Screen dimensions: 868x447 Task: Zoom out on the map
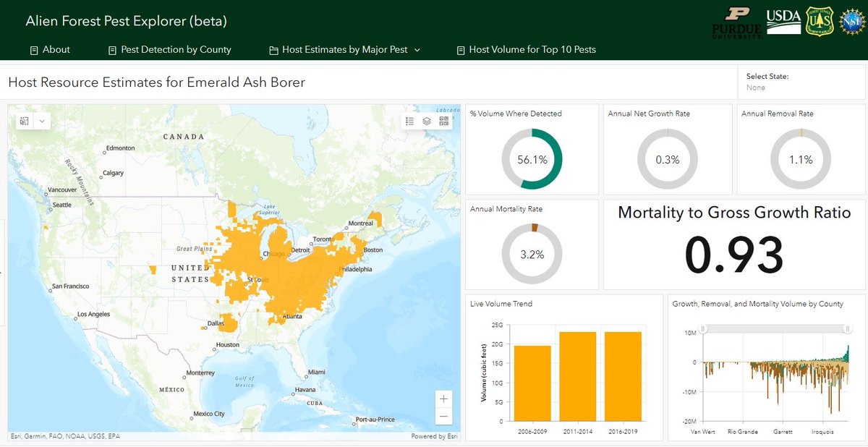(443, 416)
